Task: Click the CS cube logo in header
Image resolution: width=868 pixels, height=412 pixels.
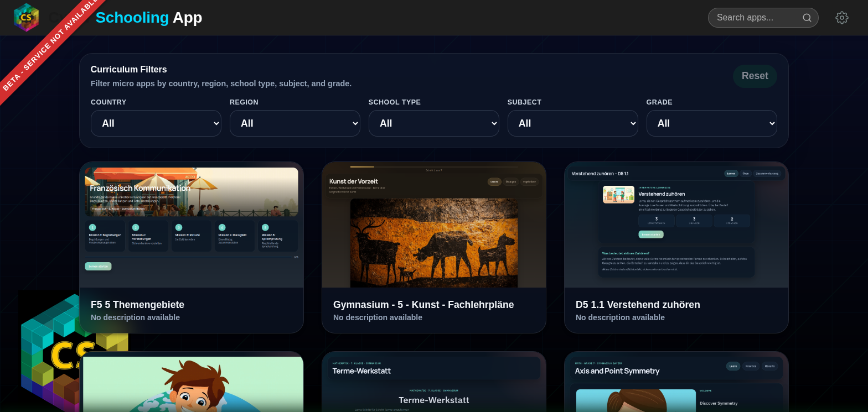Action: [26, 17]
